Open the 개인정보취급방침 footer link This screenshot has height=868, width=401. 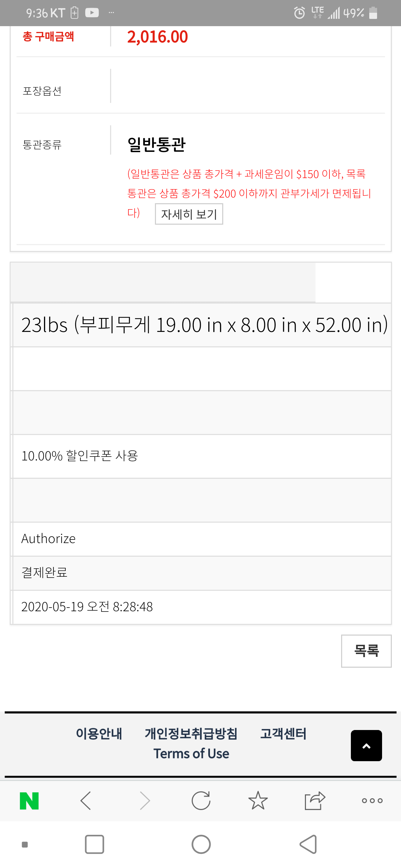(x=191, y=734)
